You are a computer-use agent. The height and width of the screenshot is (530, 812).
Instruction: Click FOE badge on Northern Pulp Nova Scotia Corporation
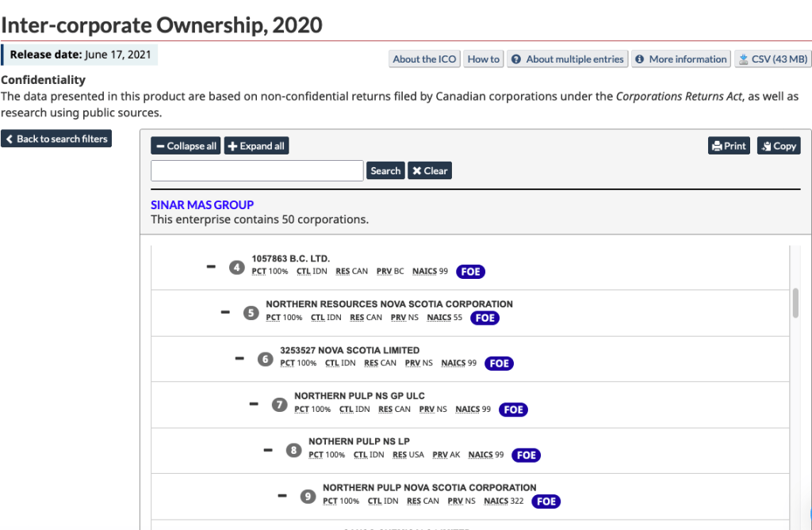(546, 501)
